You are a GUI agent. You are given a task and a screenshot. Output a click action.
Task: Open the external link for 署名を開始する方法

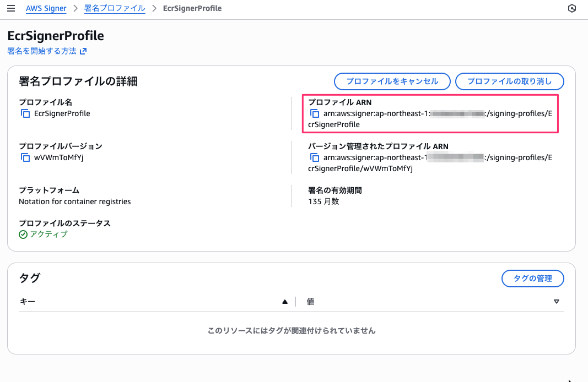83,50
